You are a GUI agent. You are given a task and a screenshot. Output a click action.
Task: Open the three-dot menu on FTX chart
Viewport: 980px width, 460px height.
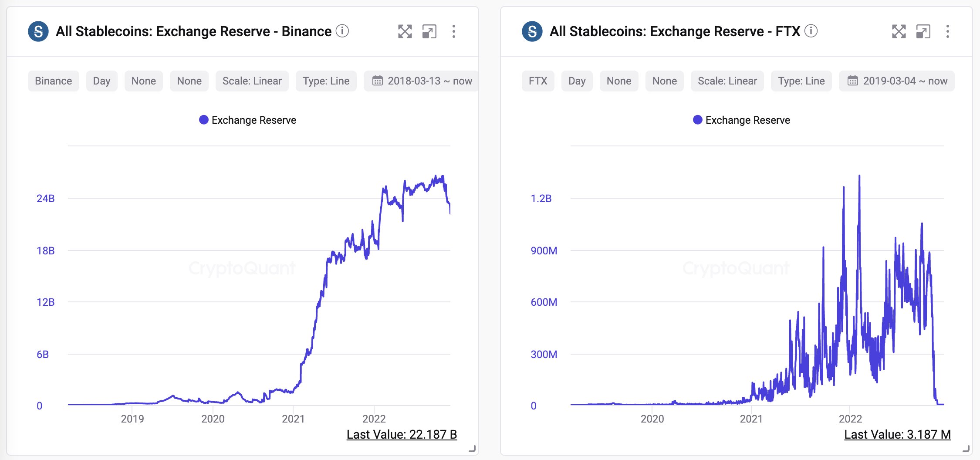[947, 31]
